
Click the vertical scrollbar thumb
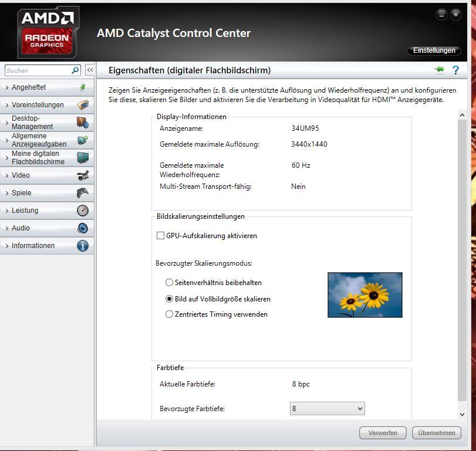tap(462, 260)
